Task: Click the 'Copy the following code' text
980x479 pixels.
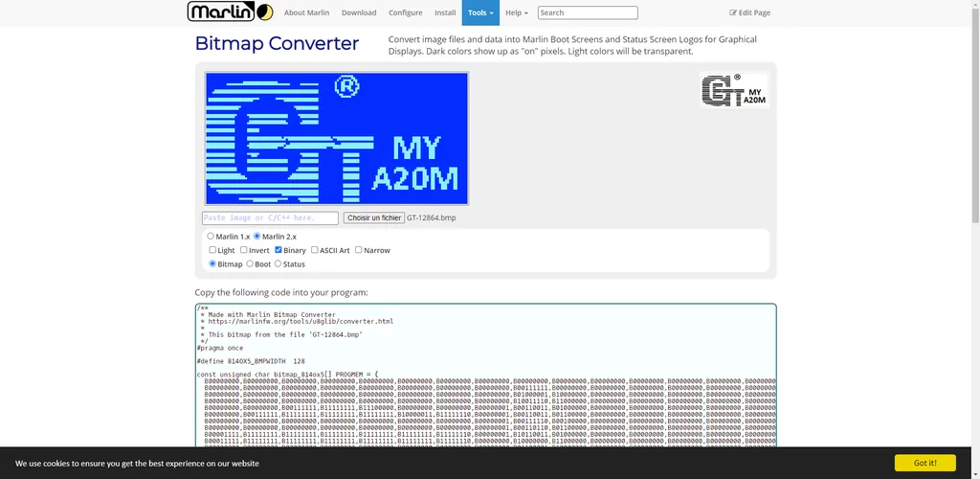Action: 281,292
